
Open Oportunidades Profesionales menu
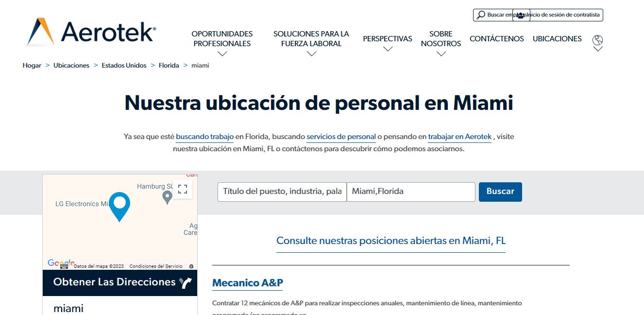pos(222,39)
